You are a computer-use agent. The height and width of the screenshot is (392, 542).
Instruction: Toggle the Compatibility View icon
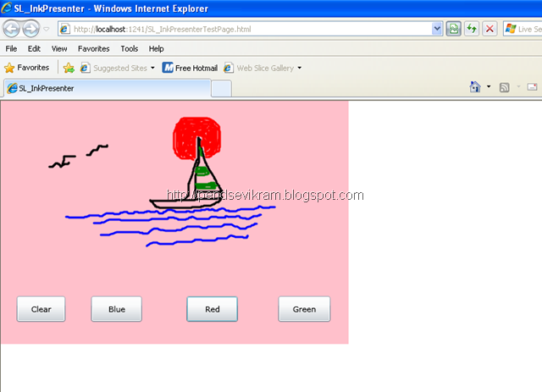(x=454, y=29)
